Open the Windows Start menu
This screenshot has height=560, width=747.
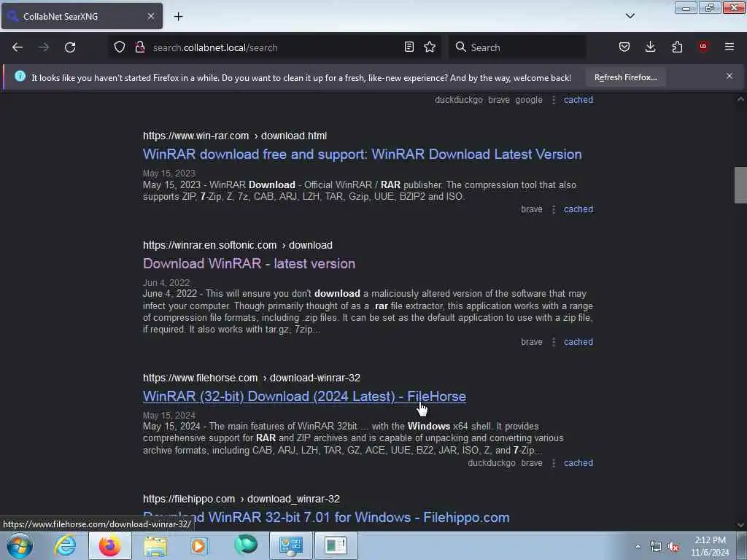pos(20,545)
